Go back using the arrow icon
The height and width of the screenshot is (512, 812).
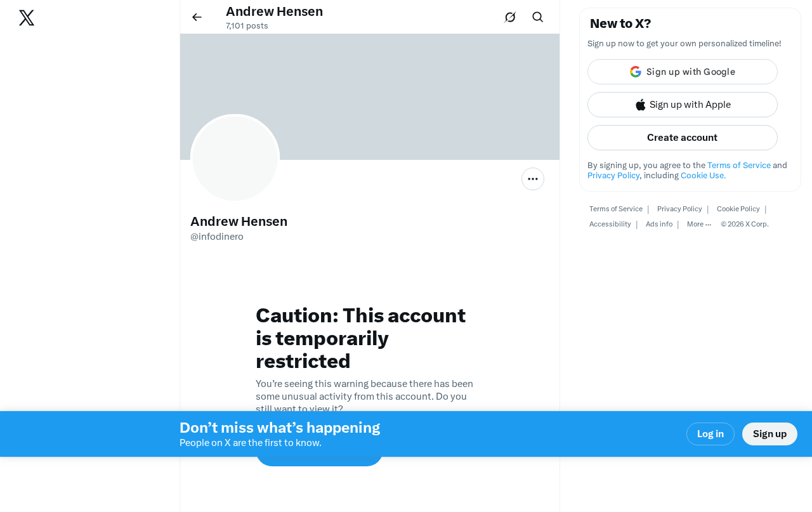pyautogui.click(x=197, y=17)
